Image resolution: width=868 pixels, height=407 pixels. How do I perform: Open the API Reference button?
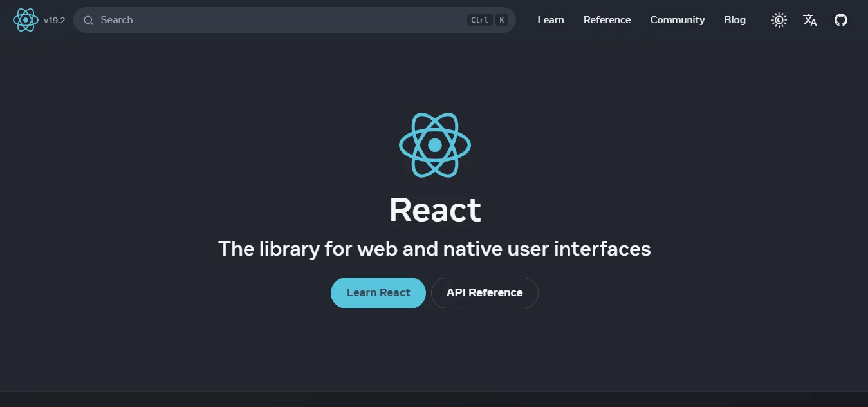(485, 292)
